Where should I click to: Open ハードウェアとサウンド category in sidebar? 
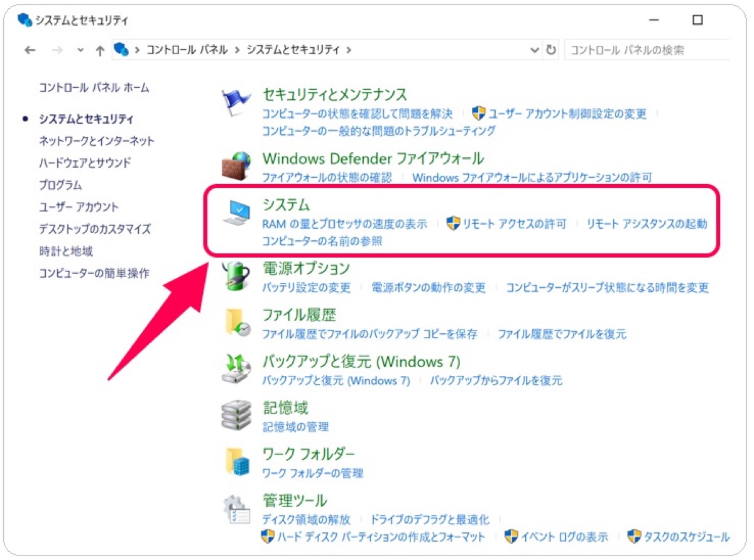(x=85, y=163)
